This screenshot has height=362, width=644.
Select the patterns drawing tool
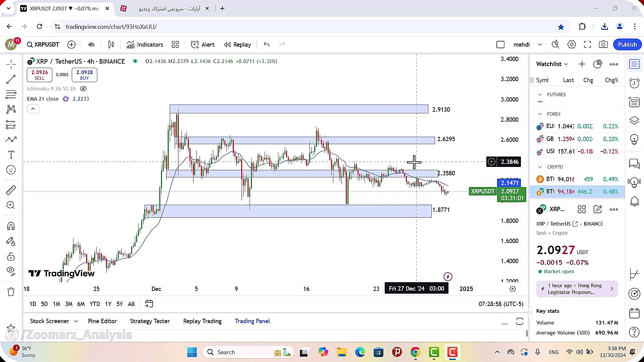tap(11, 109)
